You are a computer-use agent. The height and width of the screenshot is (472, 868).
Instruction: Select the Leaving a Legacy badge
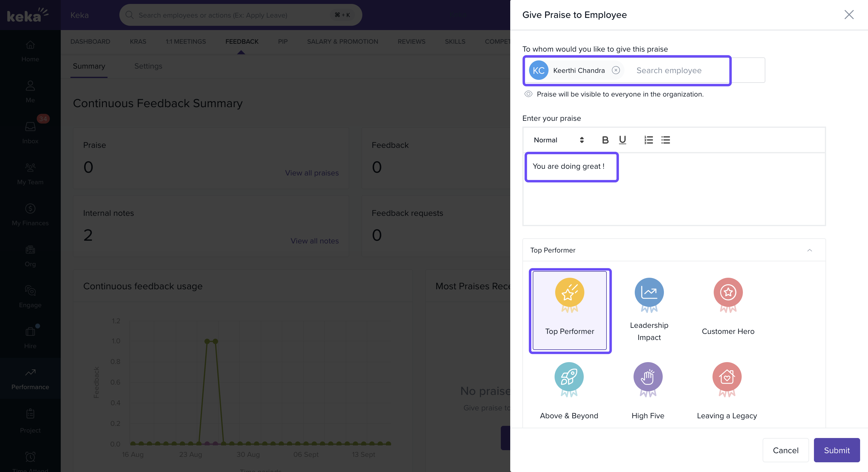click(727, 390)
